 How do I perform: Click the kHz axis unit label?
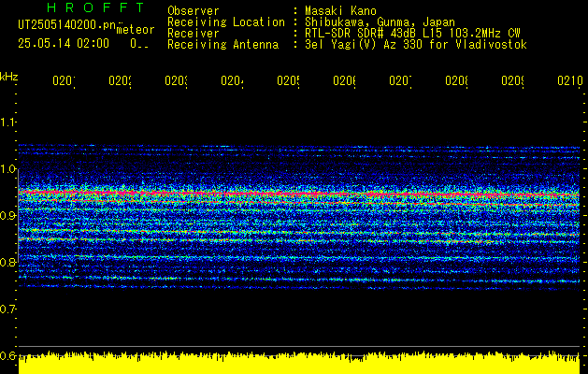click(x=8, y=77)
